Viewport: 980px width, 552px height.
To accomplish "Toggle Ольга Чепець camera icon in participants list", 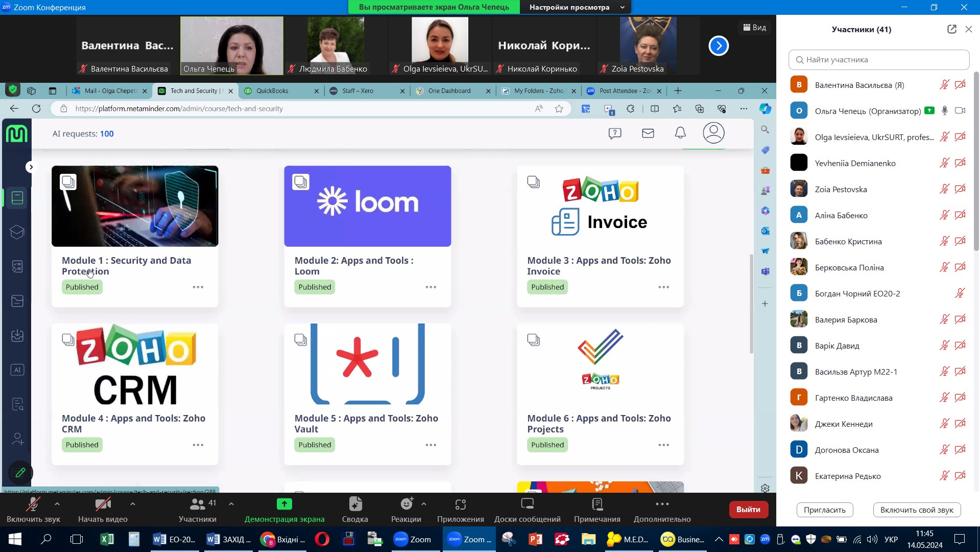I will pyautogui.click(x=960, y=111).
